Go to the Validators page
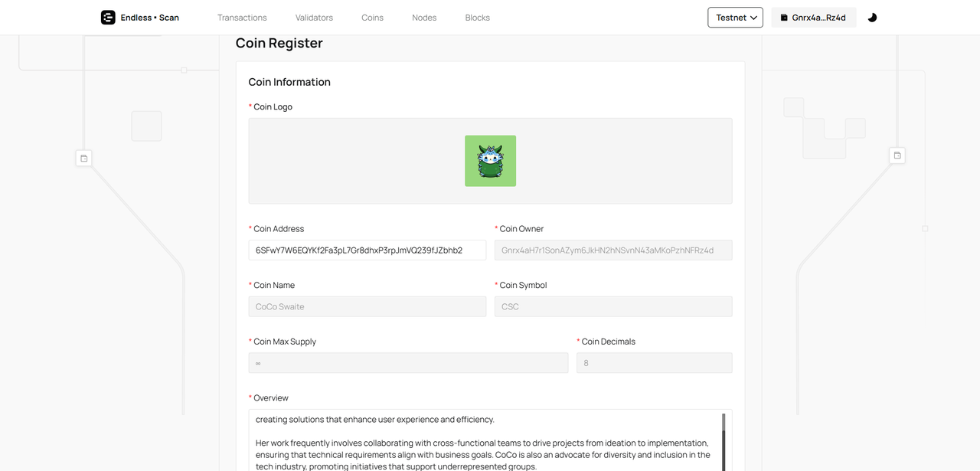The width and height of the screenshot is (980, 471). 314,18
